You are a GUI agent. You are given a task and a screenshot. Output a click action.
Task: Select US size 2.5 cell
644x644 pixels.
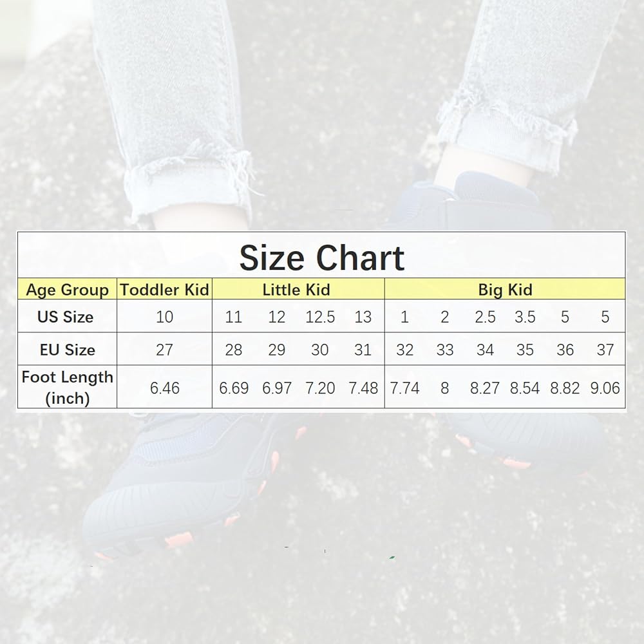[485, 317]
